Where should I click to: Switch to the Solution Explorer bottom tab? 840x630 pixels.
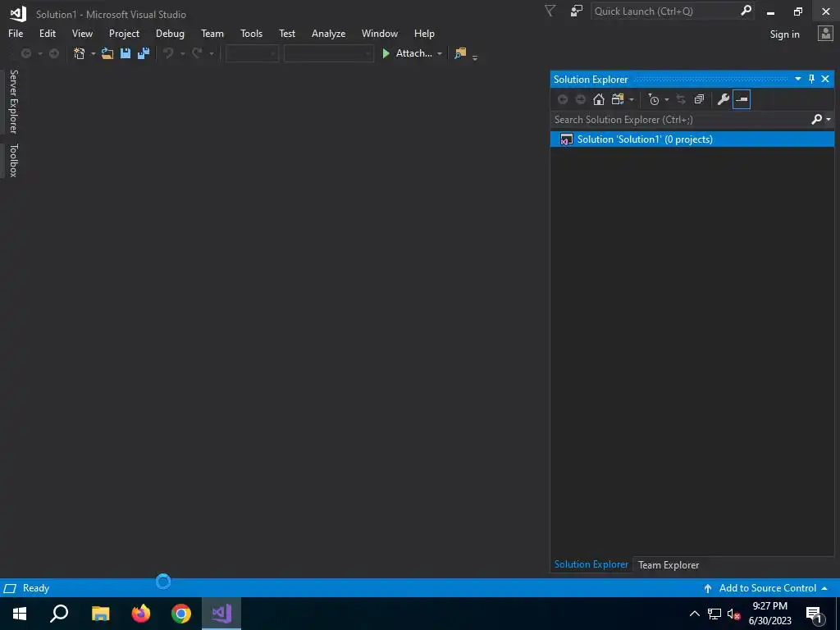coord(591,564)
